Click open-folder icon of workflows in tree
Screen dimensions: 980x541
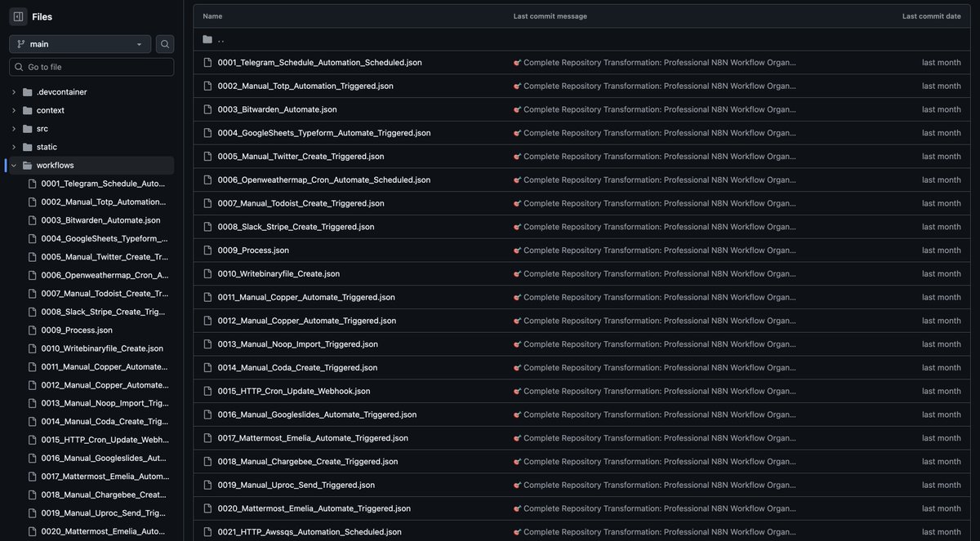(x=28, y=166)
